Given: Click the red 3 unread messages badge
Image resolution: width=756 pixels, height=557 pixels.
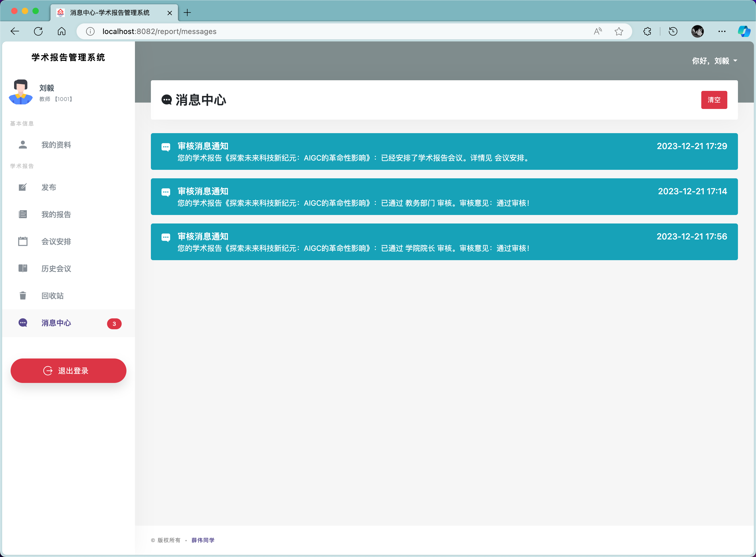Looking at the screenshot, I should [114, 324].
